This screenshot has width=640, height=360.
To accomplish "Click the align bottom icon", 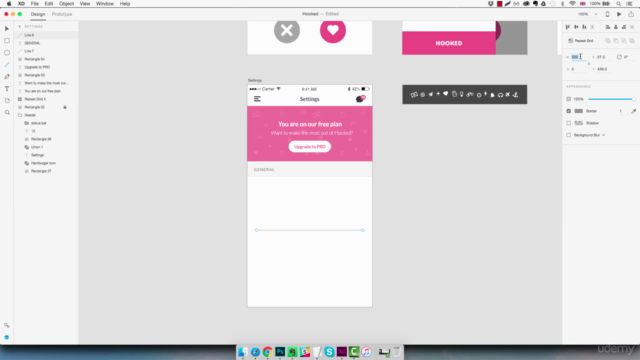I will (x=584, y=27).
